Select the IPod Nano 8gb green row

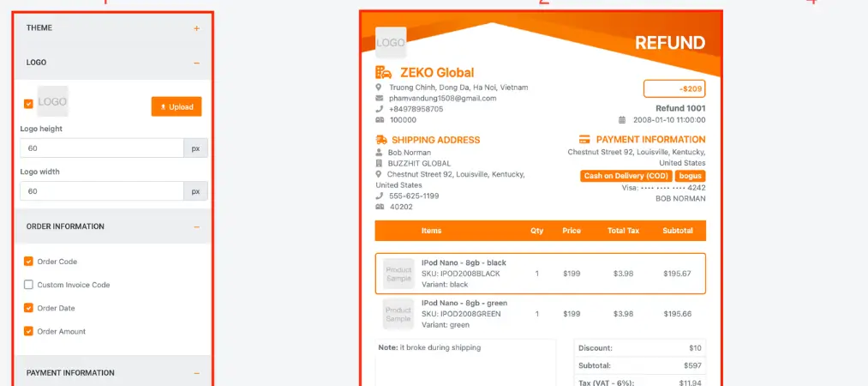[541, 314]
